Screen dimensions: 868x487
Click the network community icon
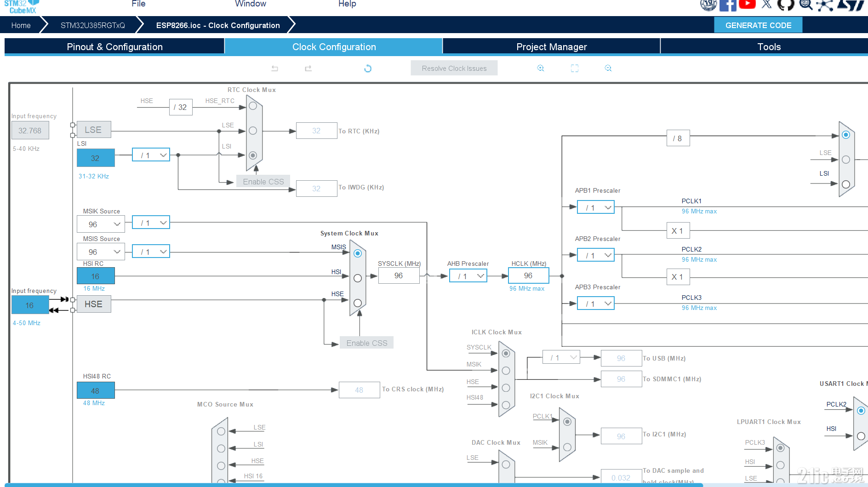(x=825, y=5)
